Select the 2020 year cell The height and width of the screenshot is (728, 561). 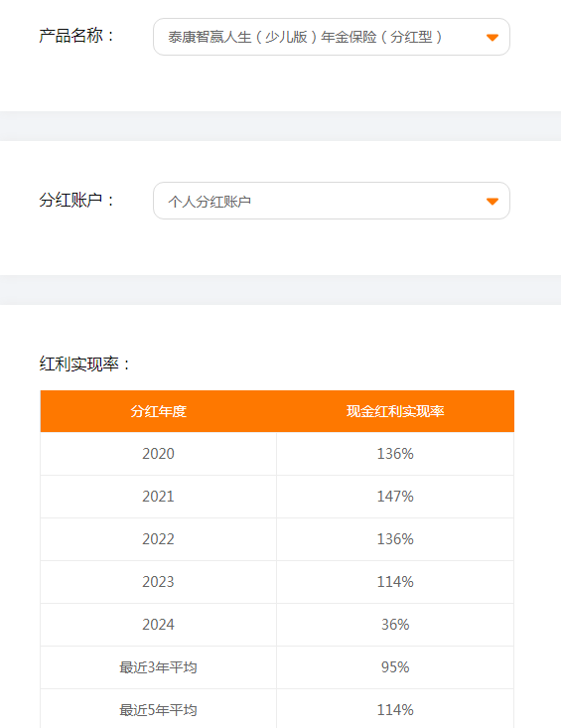tap(158, 454)
